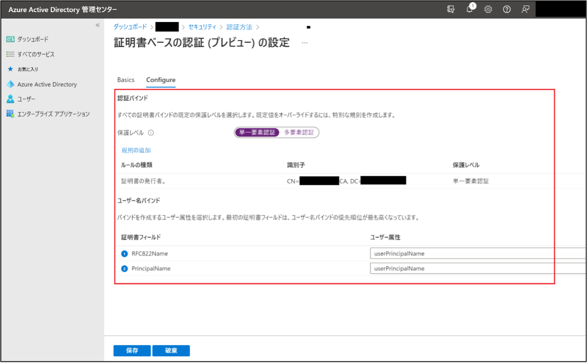Switch to the Basics tab
This screenshot has height=364, width=588.
click(x=126, y=80)
